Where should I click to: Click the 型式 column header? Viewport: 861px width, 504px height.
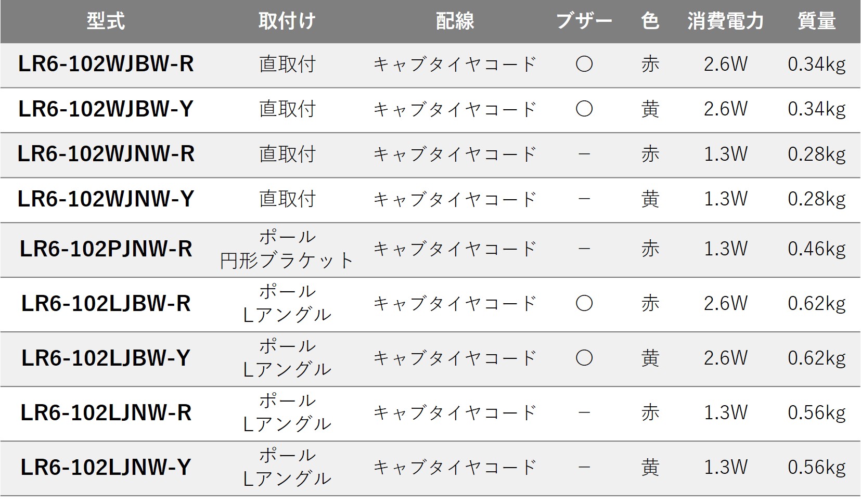pos(106,21)
